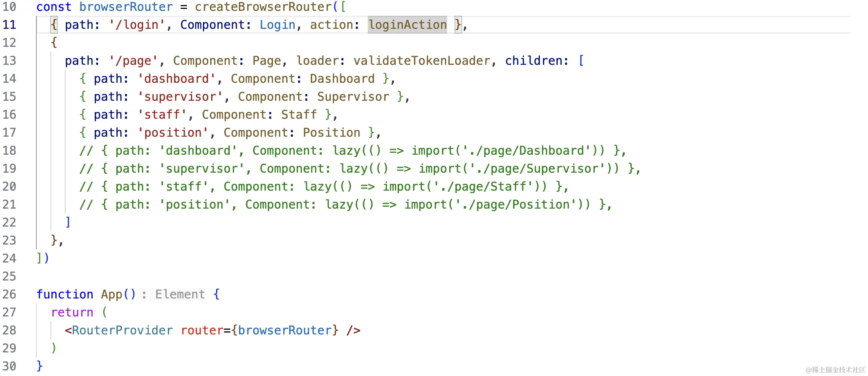Click the Element return type hint
This screenshot has width=868, height=376.
[180, 294]
